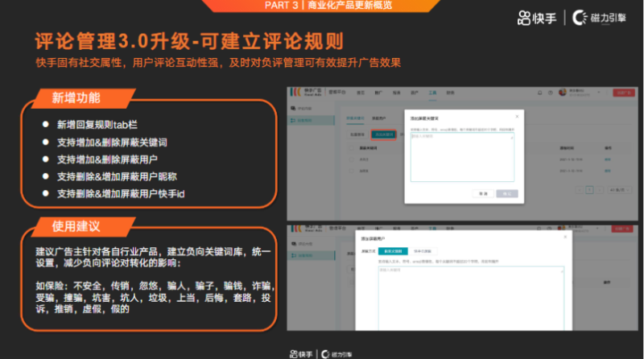Viewport: 644px width, 359px height.
Task: Open 首页 in upper screenshot navigation
Action: (x=361, y=93)
